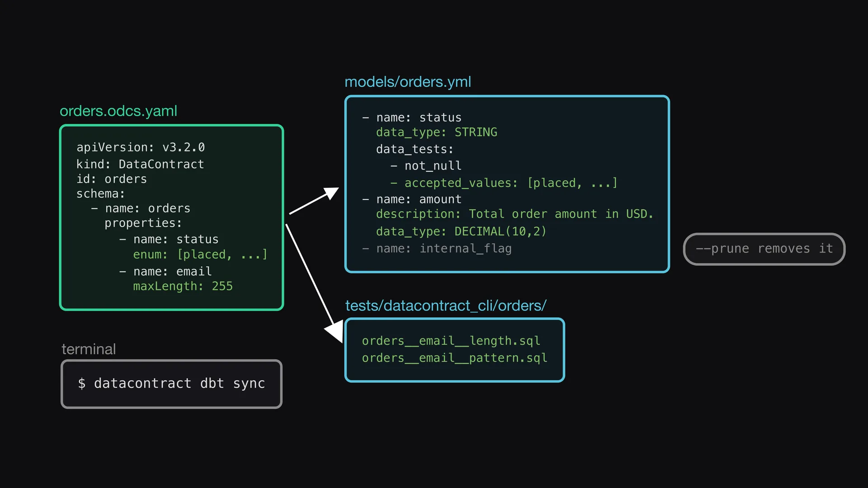This screenshot has width=868, height=488.
Task: Select the '- name: orders' line
Action: tap(141, 208)
